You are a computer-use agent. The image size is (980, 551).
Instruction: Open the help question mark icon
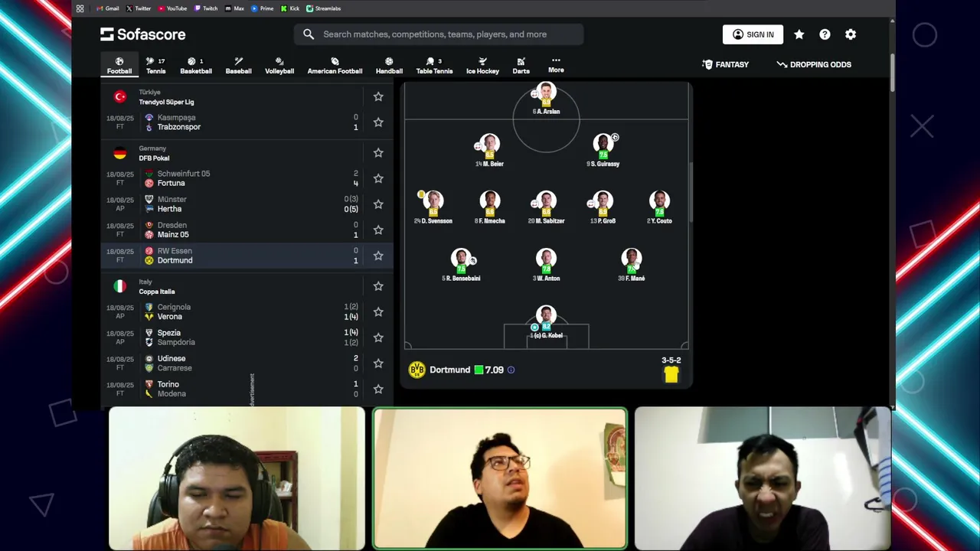pos(825,34)
